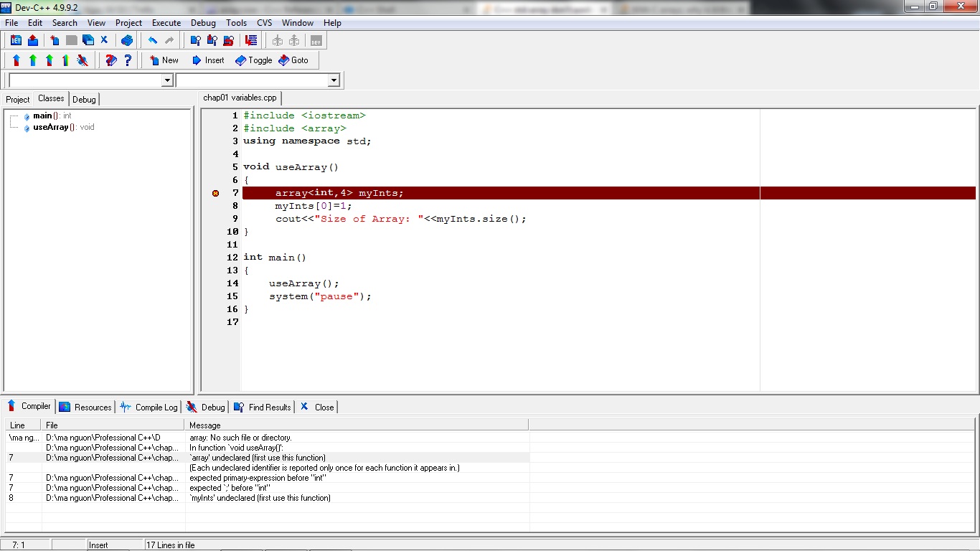Click the Insert toolbar button
Screen dimensions: 980x551
208,60
